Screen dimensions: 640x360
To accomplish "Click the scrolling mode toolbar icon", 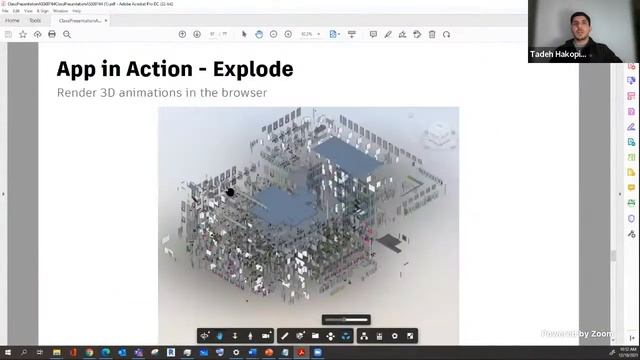I will pos(351,35).
